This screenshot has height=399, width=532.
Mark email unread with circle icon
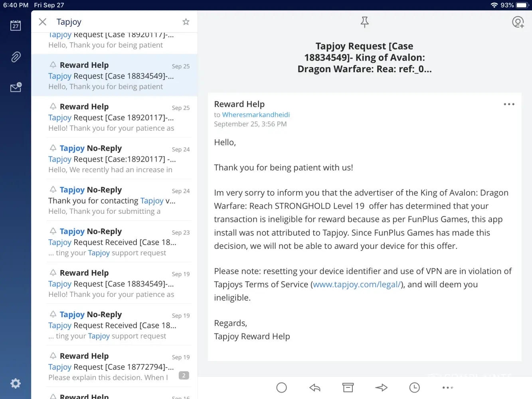click(281, 387)
